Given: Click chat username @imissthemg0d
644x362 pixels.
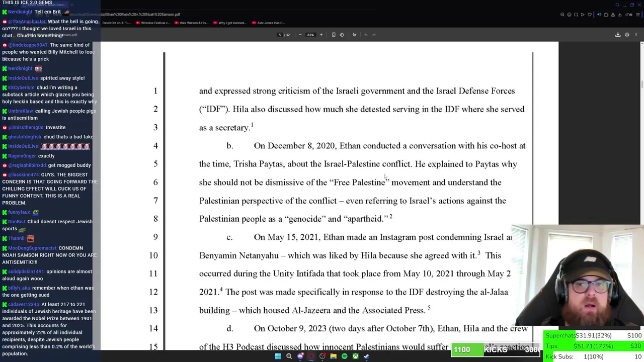Looking at the screenshot, I should (x=26, y=127).
